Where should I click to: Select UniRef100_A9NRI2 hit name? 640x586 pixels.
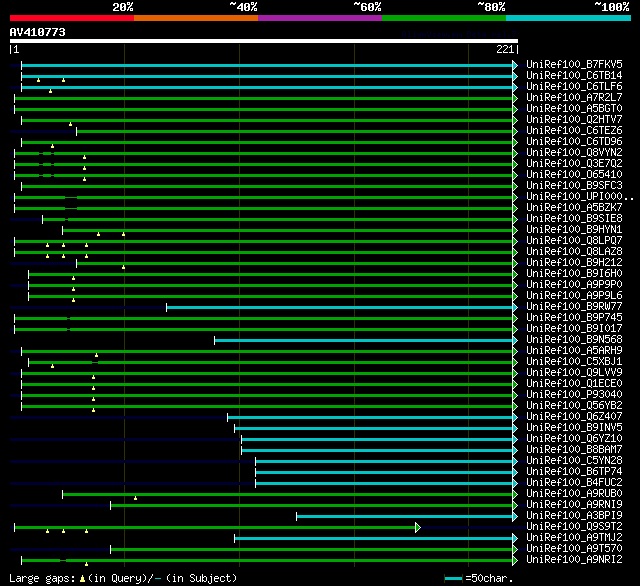[574, 560]
